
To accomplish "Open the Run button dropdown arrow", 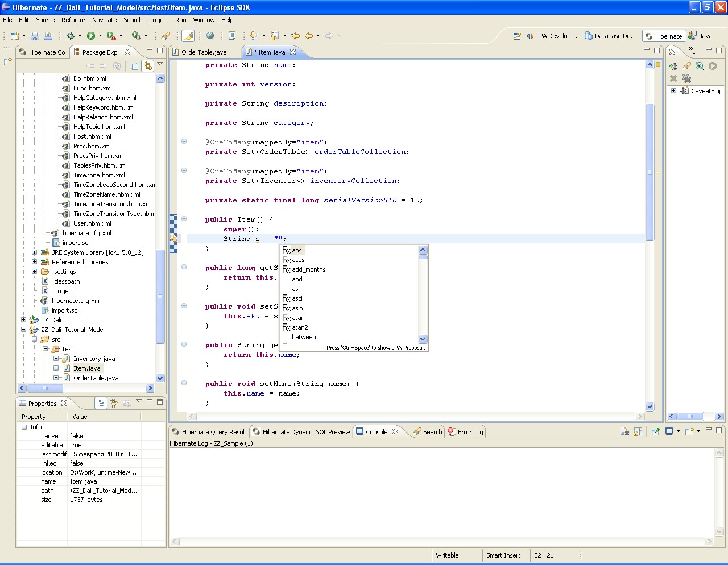I will click(101, 36).
